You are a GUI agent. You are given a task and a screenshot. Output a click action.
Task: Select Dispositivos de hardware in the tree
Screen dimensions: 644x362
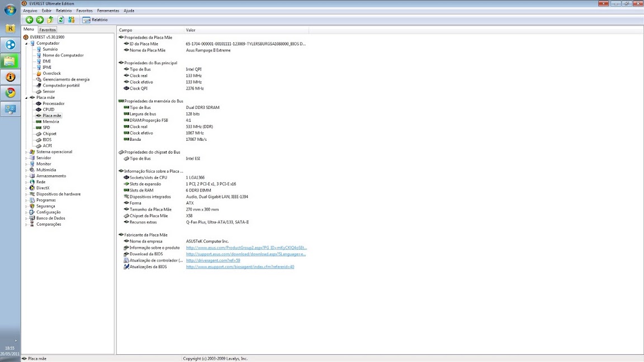point(58,194)
